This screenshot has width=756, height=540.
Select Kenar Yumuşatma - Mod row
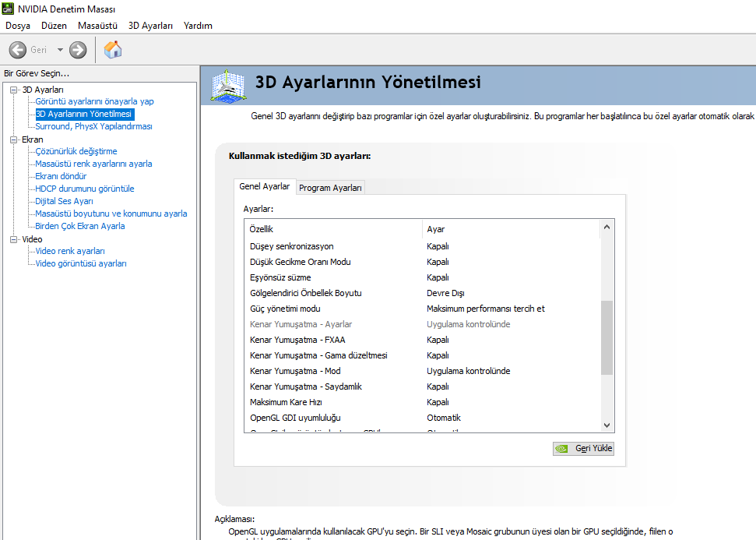[x=422, y=371]
